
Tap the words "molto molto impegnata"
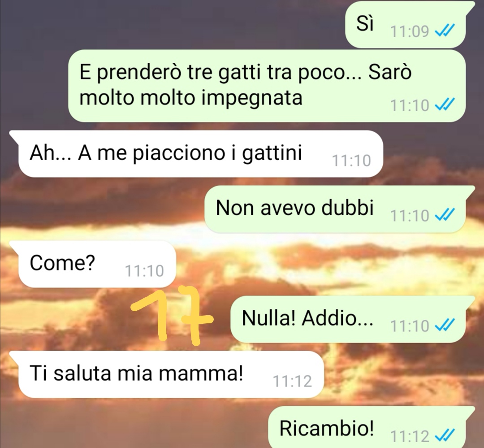pyautogui.click(x=191, y=98)
